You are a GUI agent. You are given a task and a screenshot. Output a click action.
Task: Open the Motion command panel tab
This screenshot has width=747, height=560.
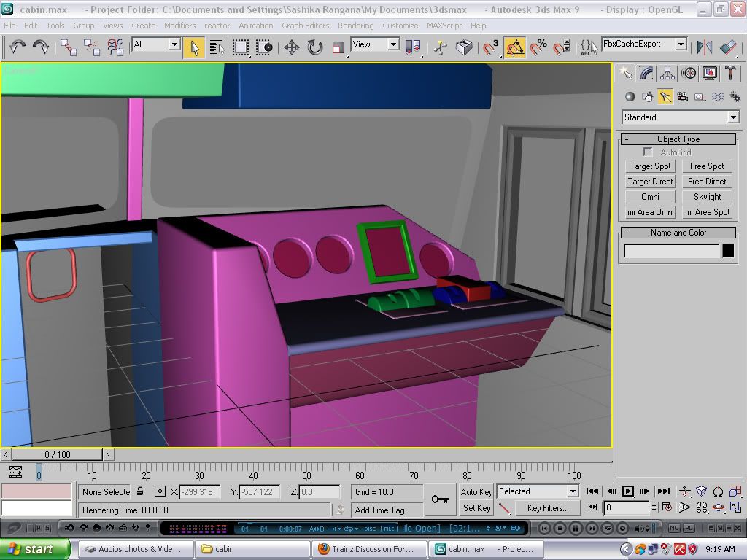pos(689,73)
